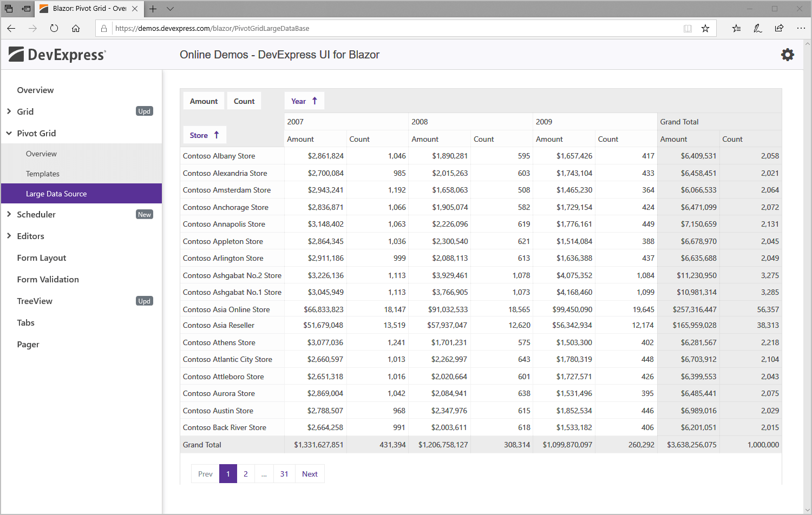Open the settings gear icon

pos(787,55)
